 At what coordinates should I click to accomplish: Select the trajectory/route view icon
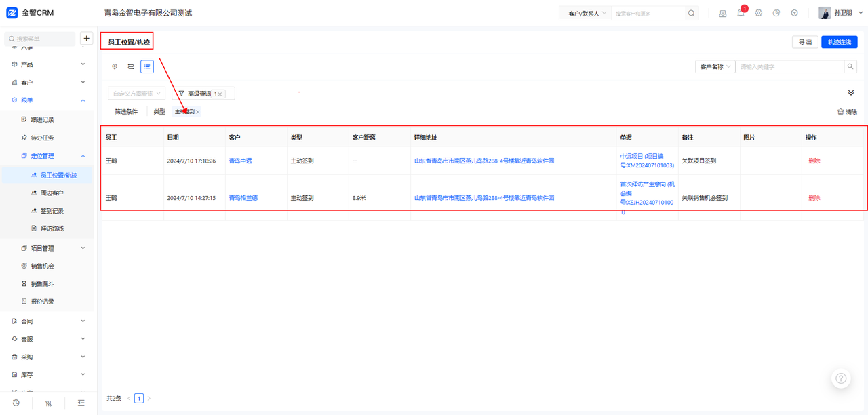[x=131, y=66]
